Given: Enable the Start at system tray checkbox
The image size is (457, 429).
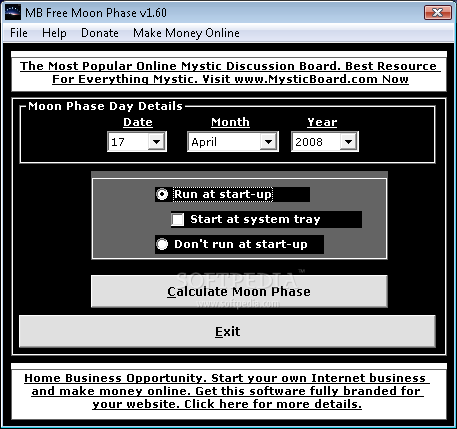Looking at the screenshot, I should pyautogui.click(x=178, y=219).
